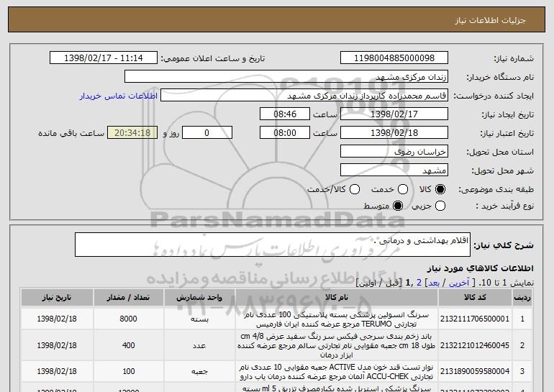
Task: Click the delivery province field خراسان رضوی
Action: tap(394, 152)
